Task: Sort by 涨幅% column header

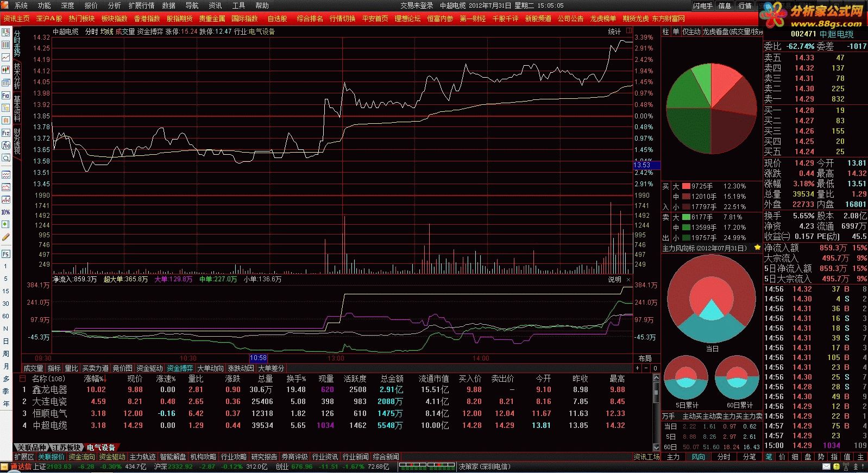Action: tap(94, 379)
